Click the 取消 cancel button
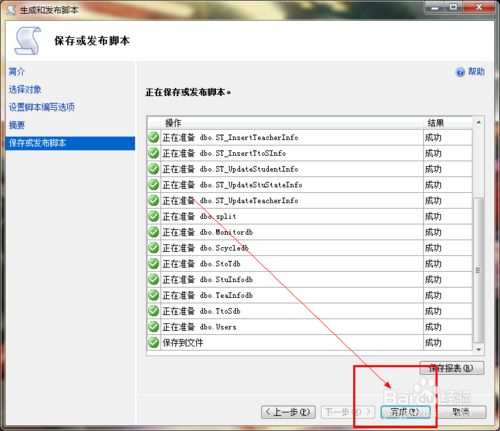The width and height of the screenshot is (500, 431). click(462, 412)
